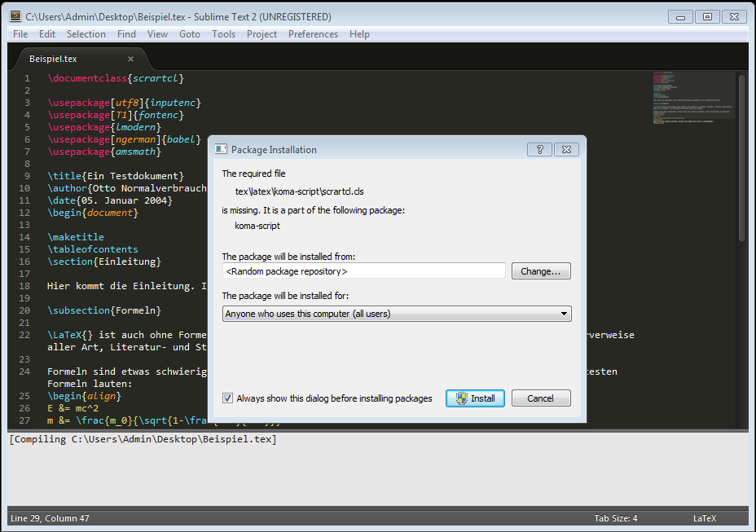Click the \begin{align} line
Viewport: 756px width, 532px height.
(85, 396)
